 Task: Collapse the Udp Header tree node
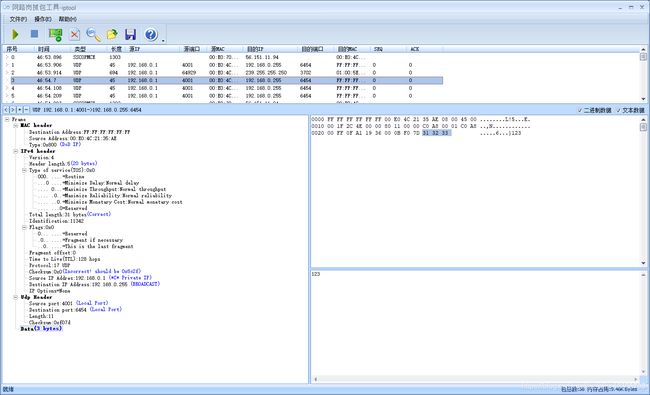coord(15,297)
